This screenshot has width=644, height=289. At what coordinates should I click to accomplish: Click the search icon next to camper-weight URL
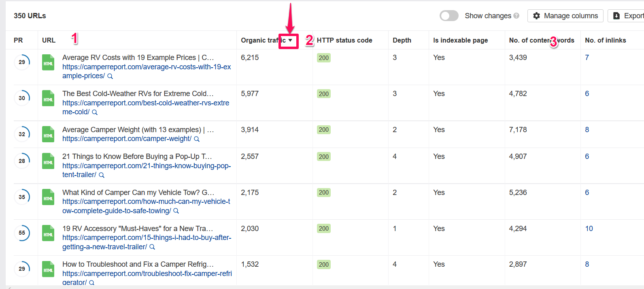[x=197, y=139]
